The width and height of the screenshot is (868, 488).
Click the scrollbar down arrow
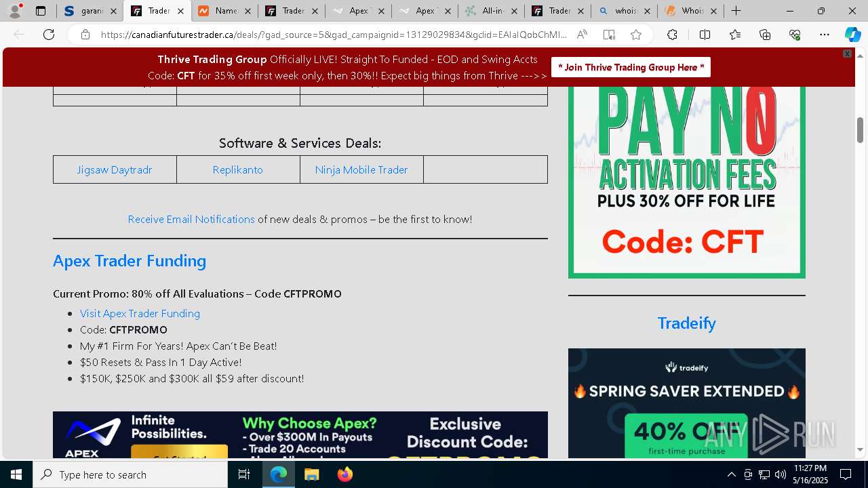[860, 449]
